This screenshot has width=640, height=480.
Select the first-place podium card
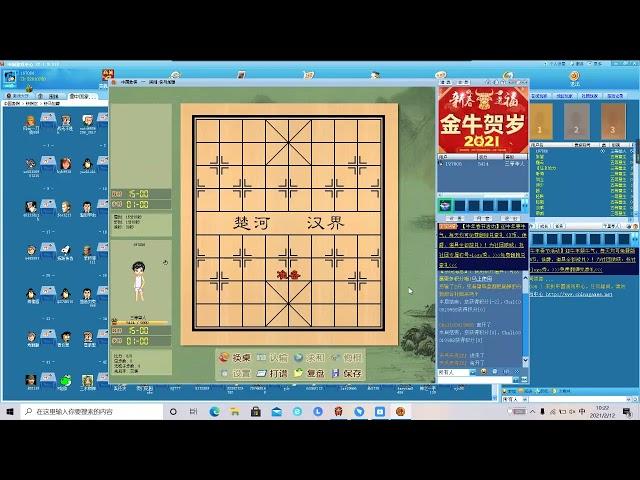pos(541,122)
